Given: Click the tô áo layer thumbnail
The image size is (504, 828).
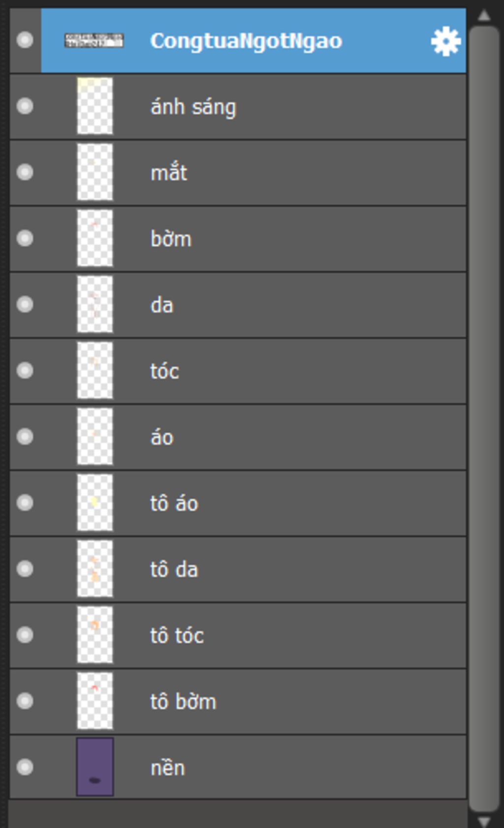Looking at the screenshot, I should tap(94, 503).
